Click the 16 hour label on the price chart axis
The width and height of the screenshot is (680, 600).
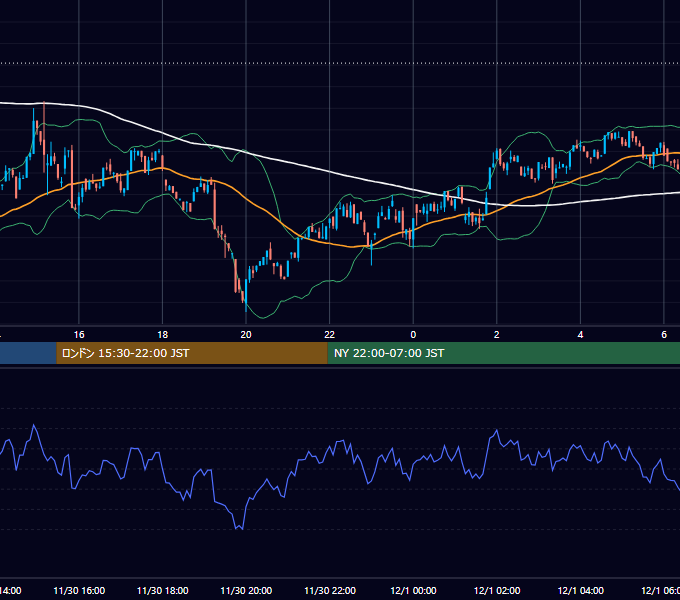[x=79, y=335]
